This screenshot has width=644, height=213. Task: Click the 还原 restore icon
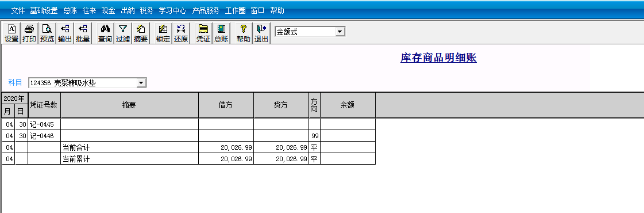coord(181,33)
